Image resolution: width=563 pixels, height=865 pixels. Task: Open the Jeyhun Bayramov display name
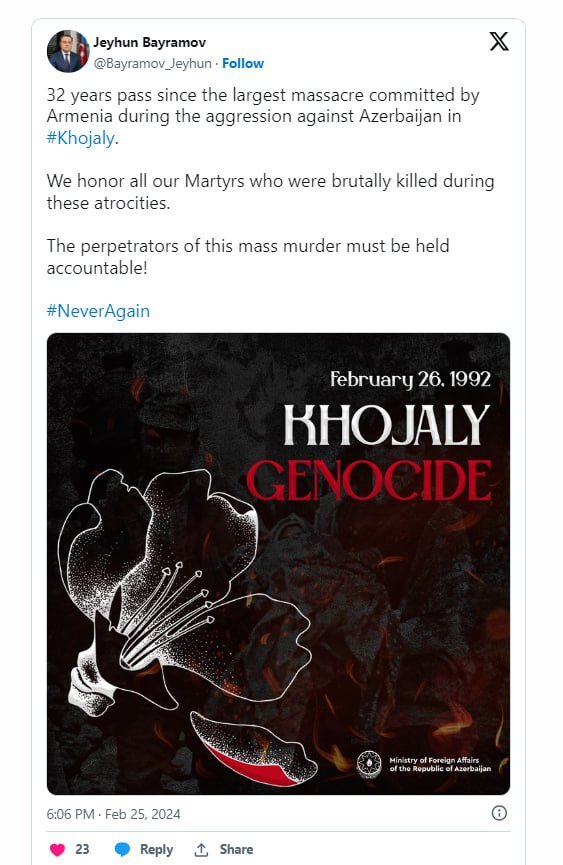(149, 42)
